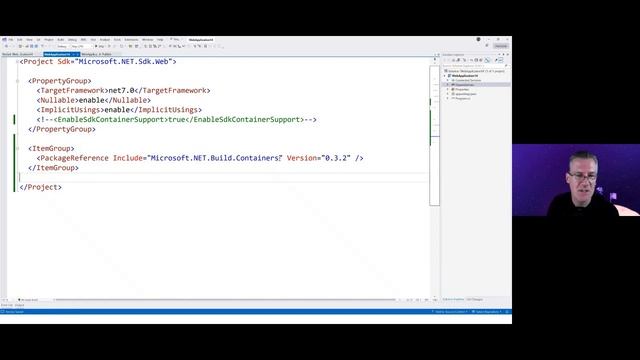Click the feedback icon beside Live Share
Screen dimensions: 640x360
pyautogui.click(x=487, y=46)
